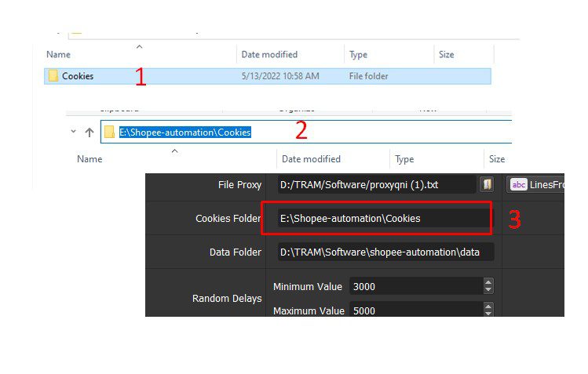
Task: Sort by Name in upper file list
Action: pos(58,54)
